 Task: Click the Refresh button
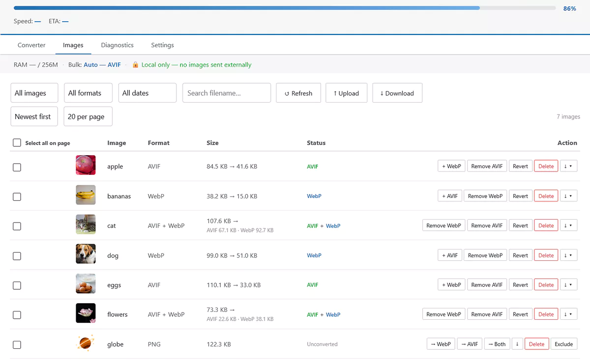click(x=298, y=93)
